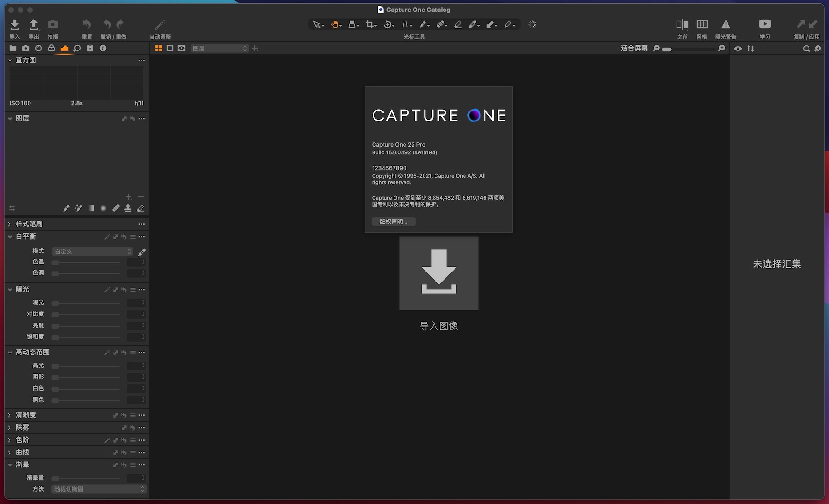
Task: Select the layer gradient mask icon
Action: (91, 208)
